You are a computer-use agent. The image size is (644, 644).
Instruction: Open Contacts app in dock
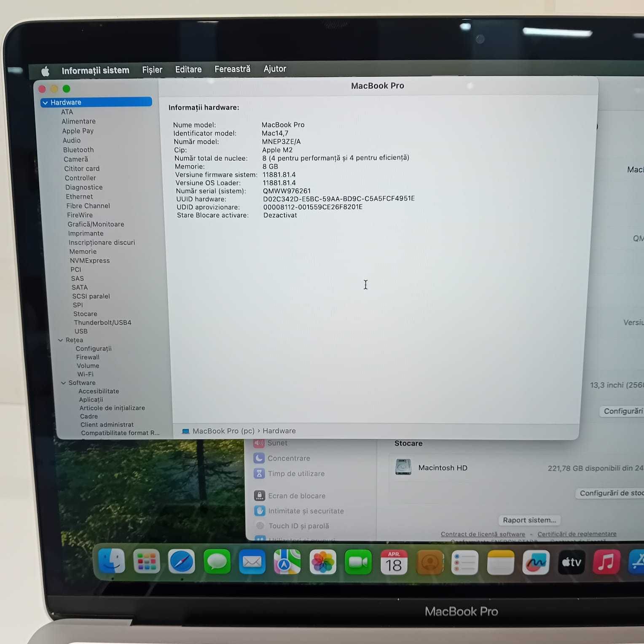click(429, 562)
